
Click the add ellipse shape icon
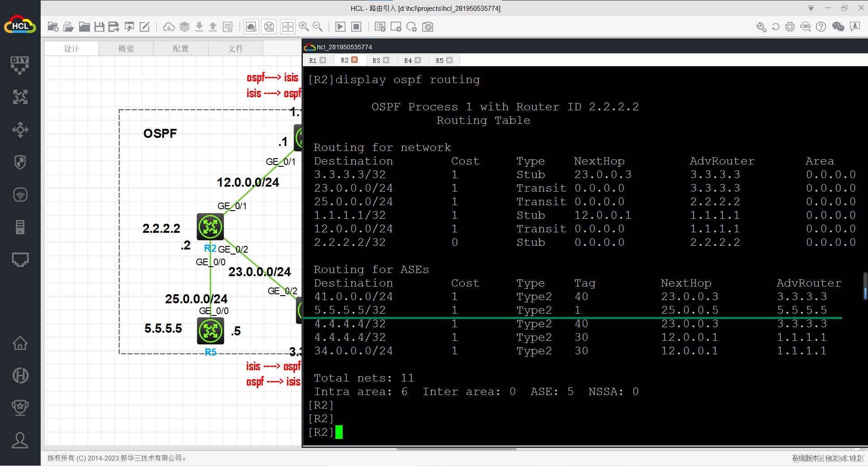[x=411, y=27]
